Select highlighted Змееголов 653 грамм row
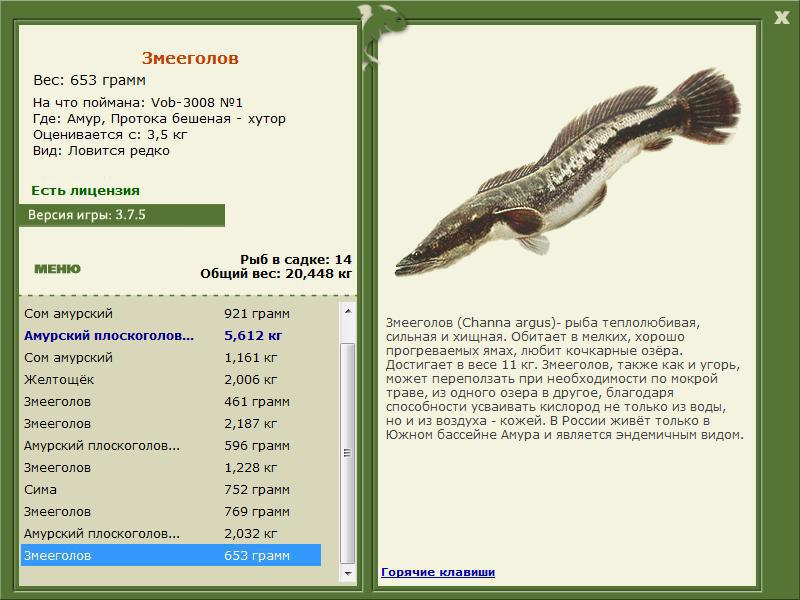800x600 pixels. click(171, 555)
